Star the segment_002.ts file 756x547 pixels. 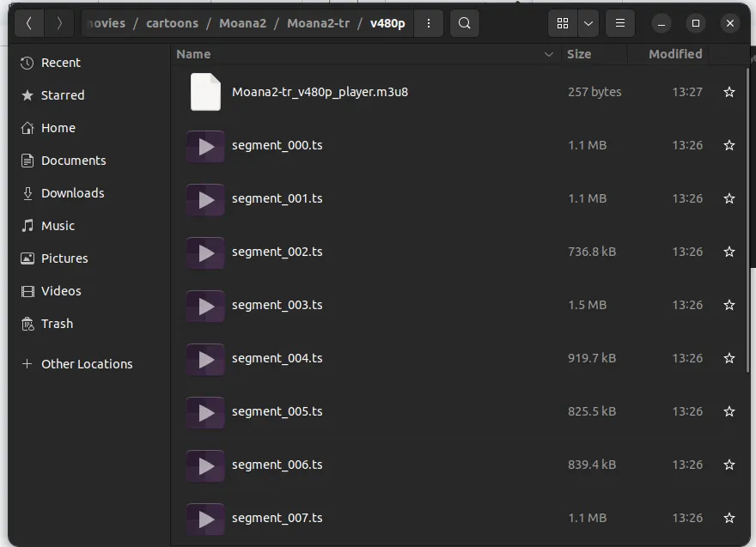729,252
